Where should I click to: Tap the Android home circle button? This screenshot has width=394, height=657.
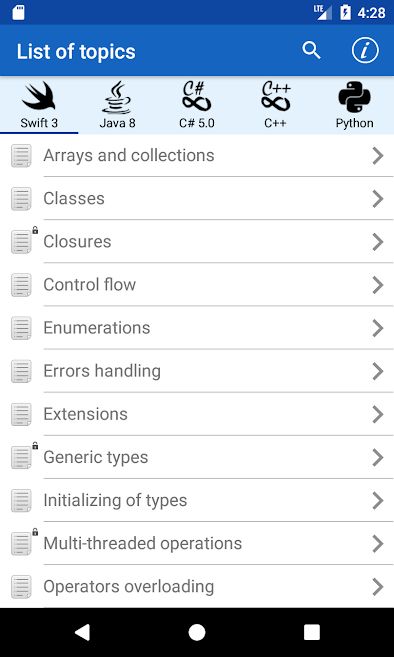tap(197, 632)
